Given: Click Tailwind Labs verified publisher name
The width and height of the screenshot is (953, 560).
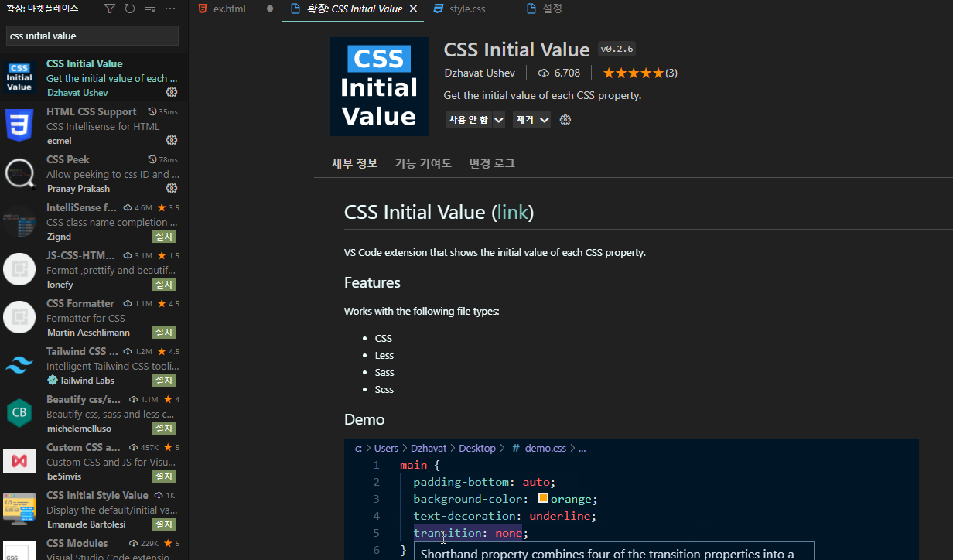Looking at the screenshot, I should [87, 380].
